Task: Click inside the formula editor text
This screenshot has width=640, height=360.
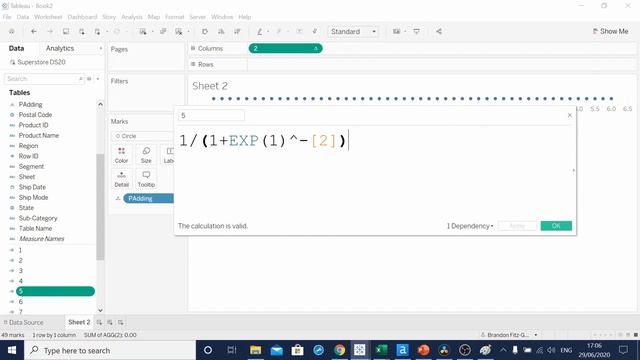Action: (263, 141)
